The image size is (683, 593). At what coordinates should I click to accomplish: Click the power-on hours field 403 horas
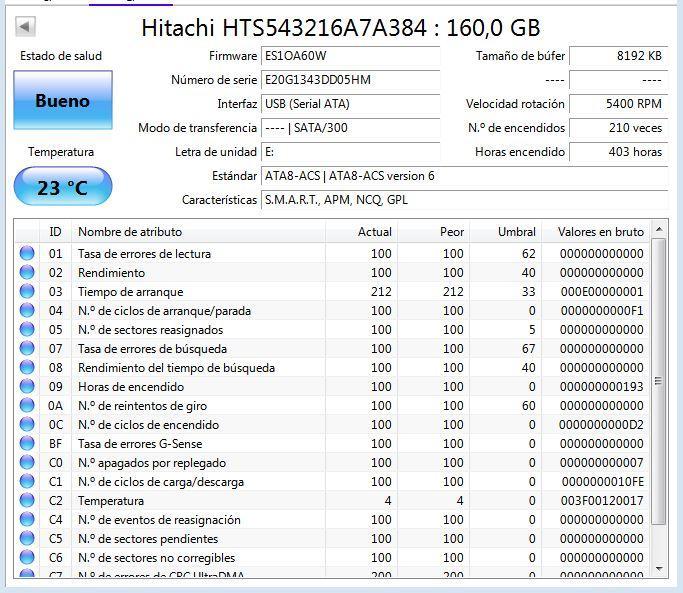[619, 152]
